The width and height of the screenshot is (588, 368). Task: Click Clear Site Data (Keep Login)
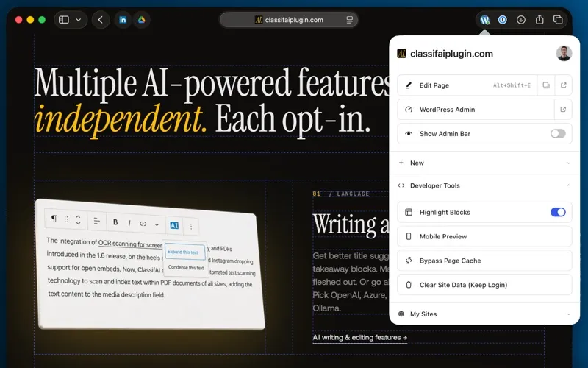[484, 285]
